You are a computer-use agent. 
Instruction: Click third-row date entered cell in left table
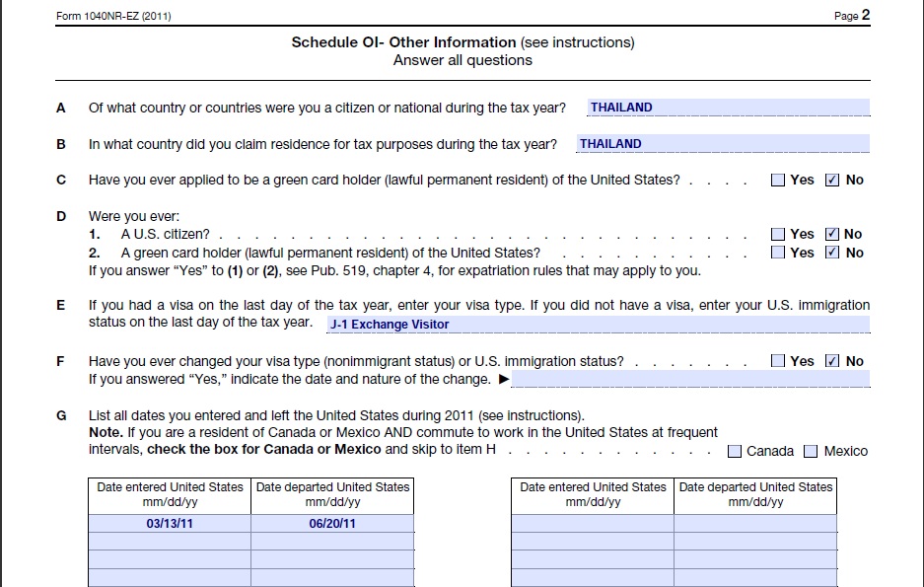[x=170, y=560]
